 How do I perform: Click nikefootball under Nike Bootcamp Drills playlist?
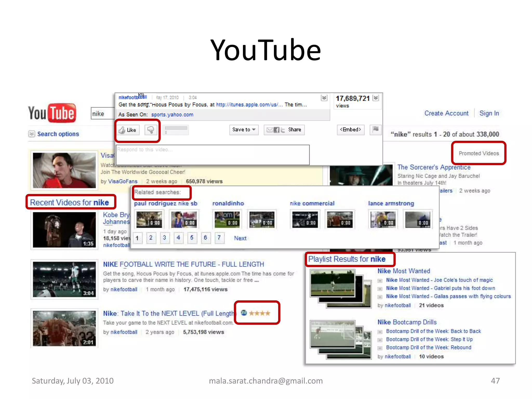click(x=398, y=357)
